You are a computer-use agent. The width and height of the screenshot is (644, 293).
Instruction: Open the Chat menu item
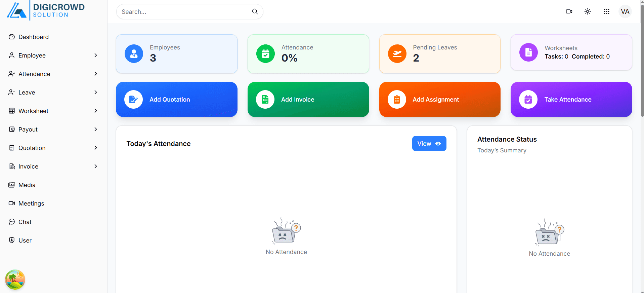[x=53, y=222]
